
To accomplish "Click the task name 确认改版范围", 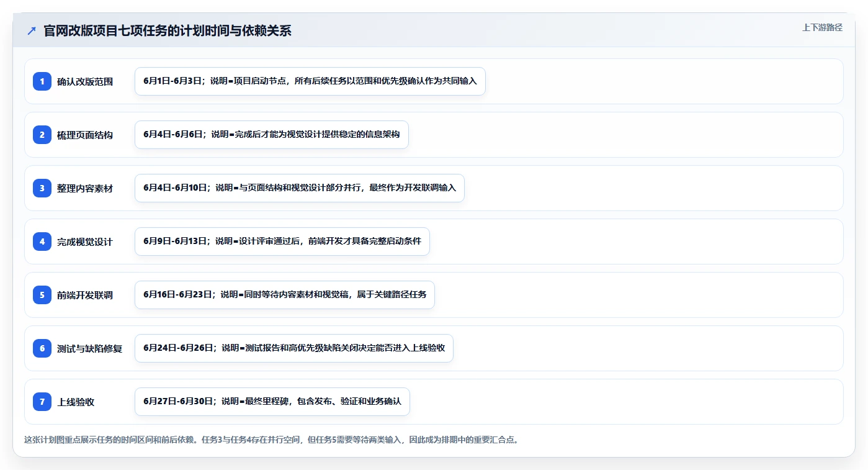I will 85,81.
